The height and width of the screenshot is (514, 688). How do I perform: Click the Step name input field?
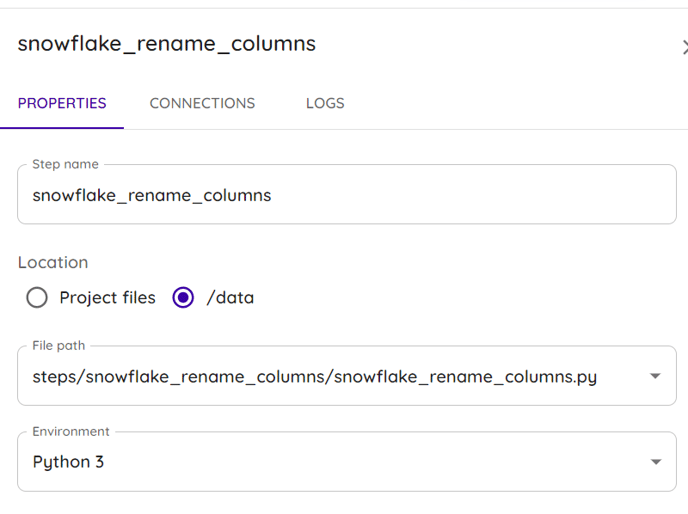coord(347,194)
